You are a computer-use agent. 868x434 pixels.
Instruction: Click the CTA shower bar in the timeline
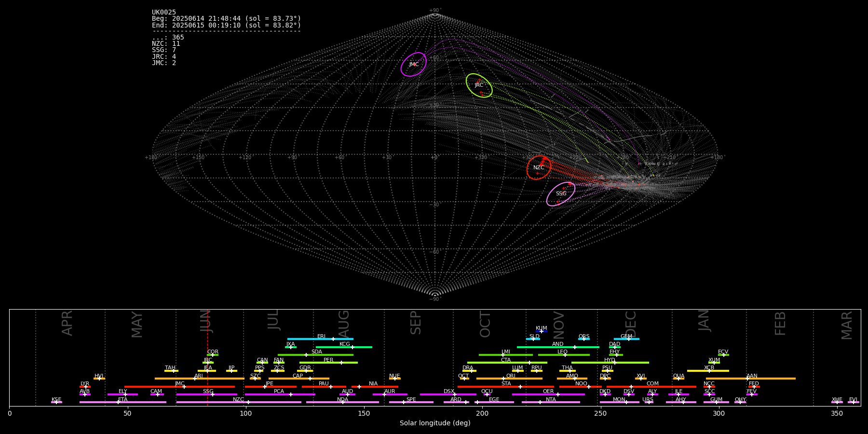coord(507,363)
